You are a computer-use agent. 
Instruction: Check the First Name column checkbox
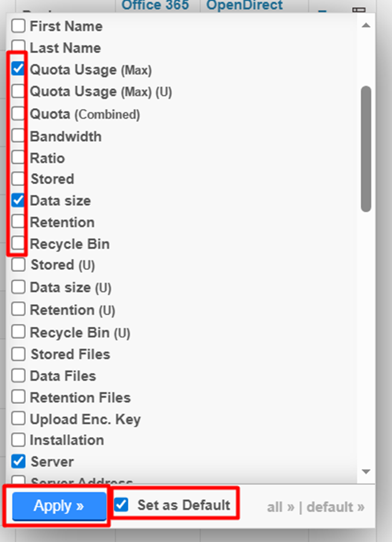tap(19, 26)
